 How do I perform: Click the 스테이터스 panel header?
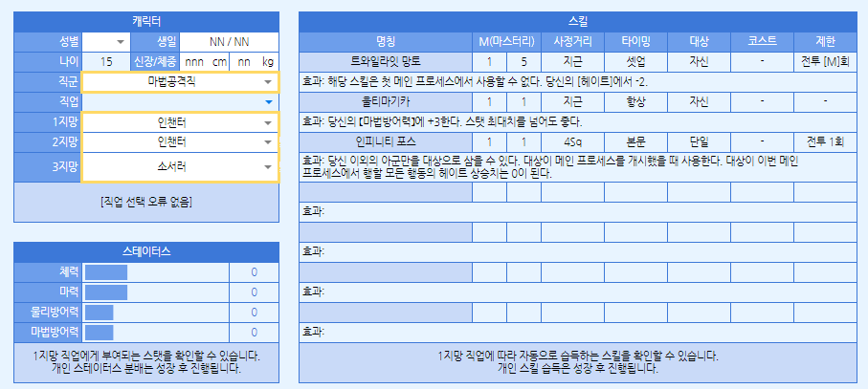[x=146, y=252]
